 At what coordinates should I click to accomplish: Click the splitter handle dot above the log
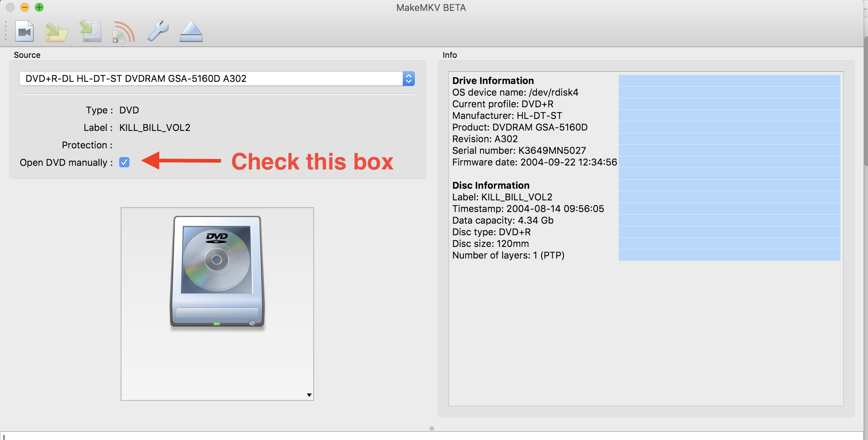pos(432,429)
